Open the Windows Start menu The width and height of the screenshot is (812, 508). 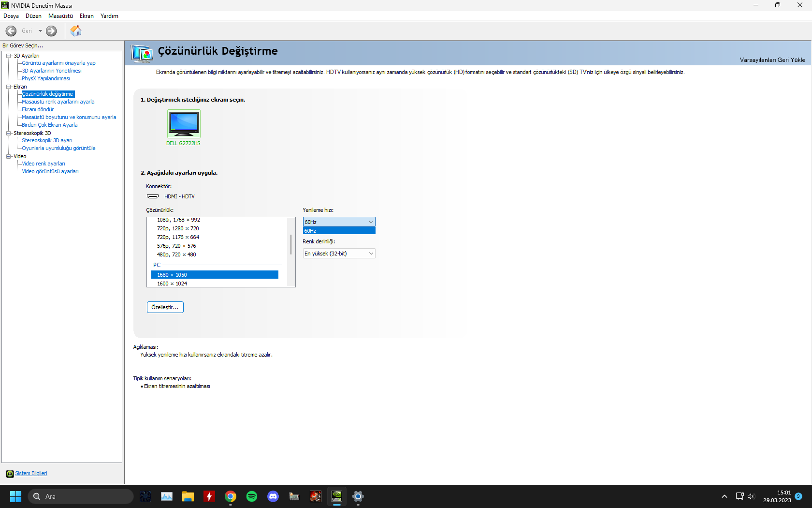[x=15, y=496]
